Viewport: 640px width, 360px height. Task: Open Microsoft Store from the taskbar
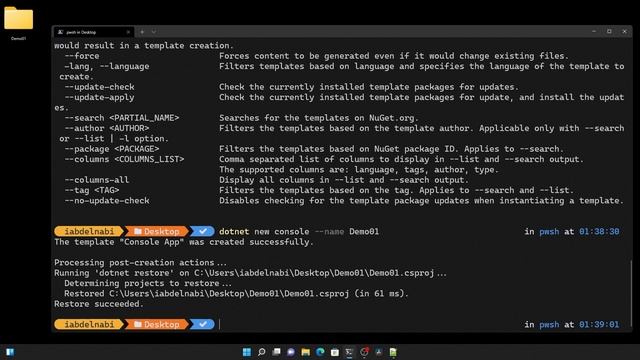pyautogui.click(x=335, y=352)
